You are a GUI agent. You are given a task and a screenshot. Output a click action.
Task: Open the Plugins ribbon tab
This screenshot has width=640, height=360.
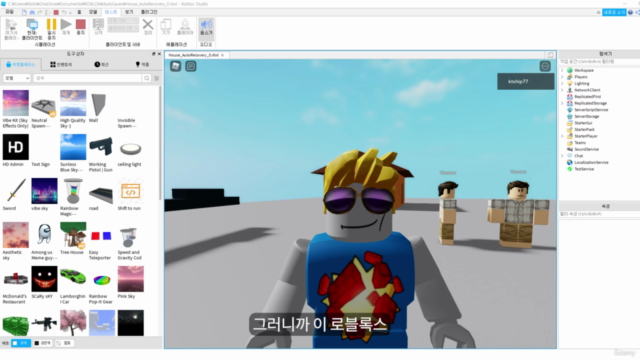pos(149,12)
